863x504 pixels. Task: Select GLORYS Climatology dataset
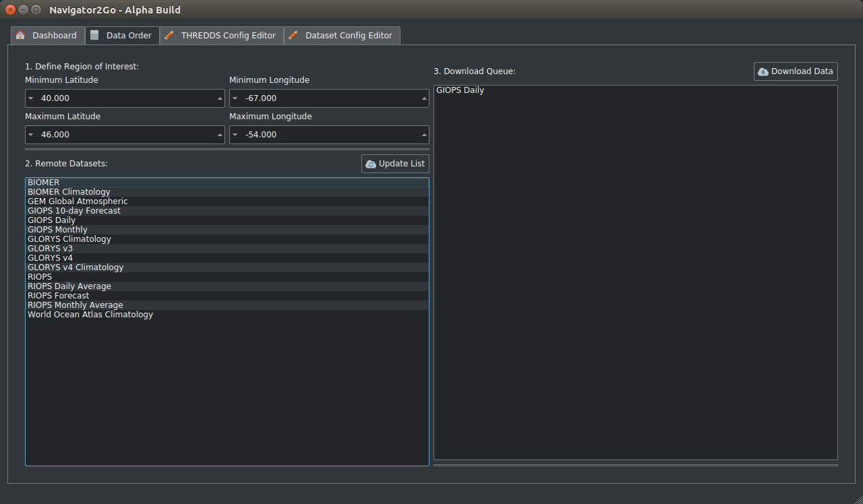click(x=227, y=239)
